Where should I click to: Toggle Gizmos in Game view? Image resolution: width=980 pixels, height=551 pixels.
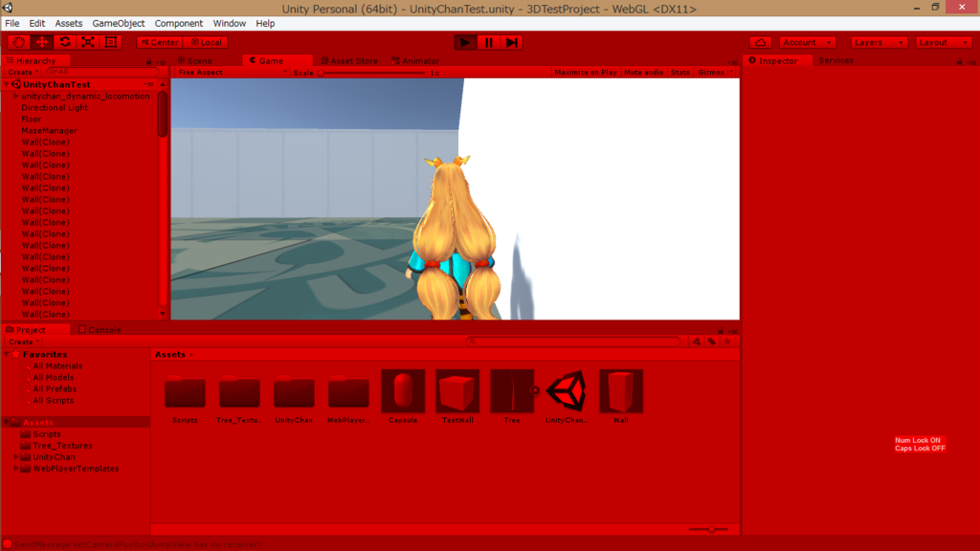pos(711,73)
